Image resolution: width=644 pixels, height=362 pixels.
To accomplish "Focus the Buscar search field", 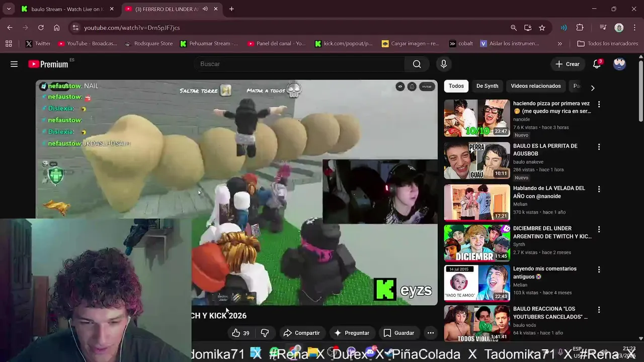I will coord(299,64).
